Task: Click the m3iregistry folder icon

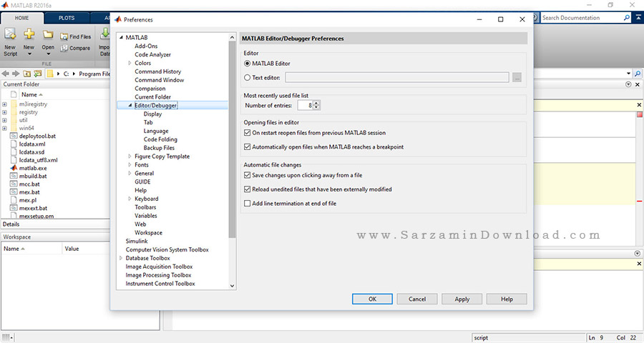Action: tap(14, 104)
